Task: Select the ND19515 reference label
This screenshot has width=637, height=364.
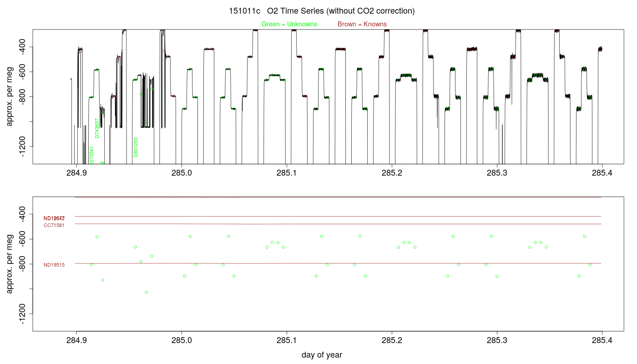Action: [54, 265]
